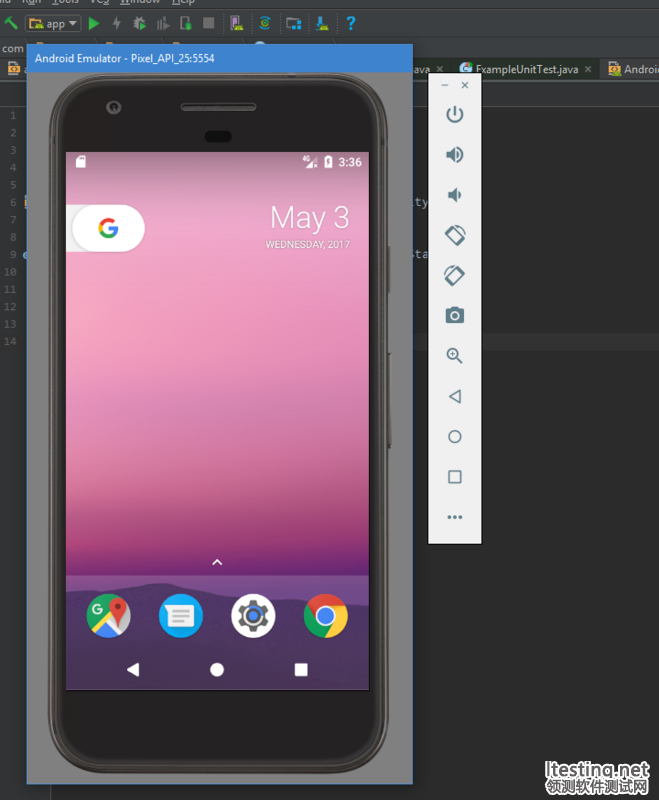This screenshot has height=800, width=659.
Task: Click the Sync Project with Gradle icon
Action: pos(265,23)
